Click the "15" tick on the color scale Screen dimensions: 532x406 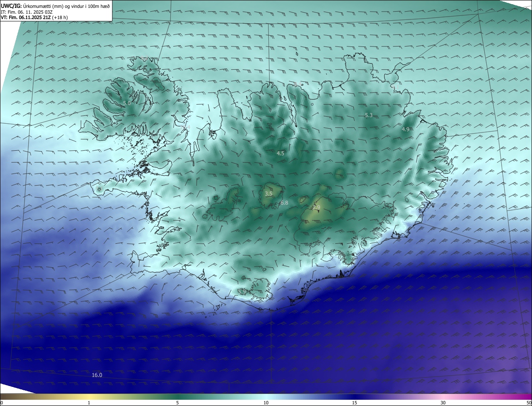(355, 403)
